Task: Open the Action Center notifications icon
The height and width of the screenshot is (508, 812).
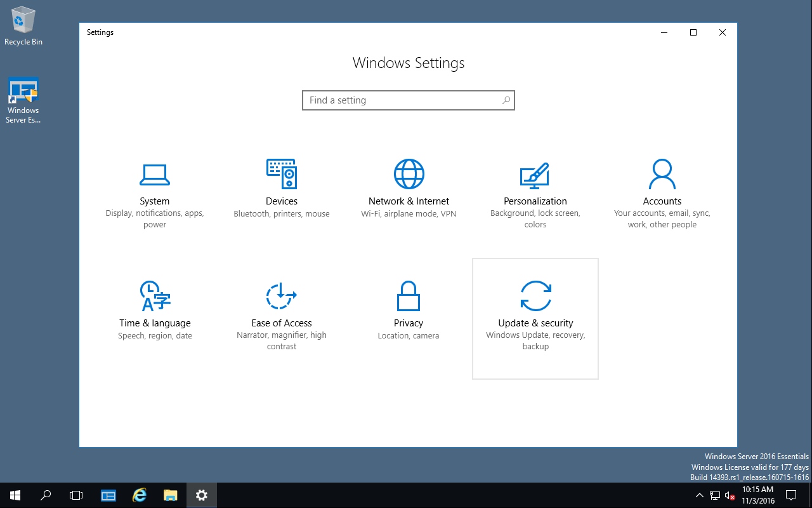Action: (x=791, y=495)
